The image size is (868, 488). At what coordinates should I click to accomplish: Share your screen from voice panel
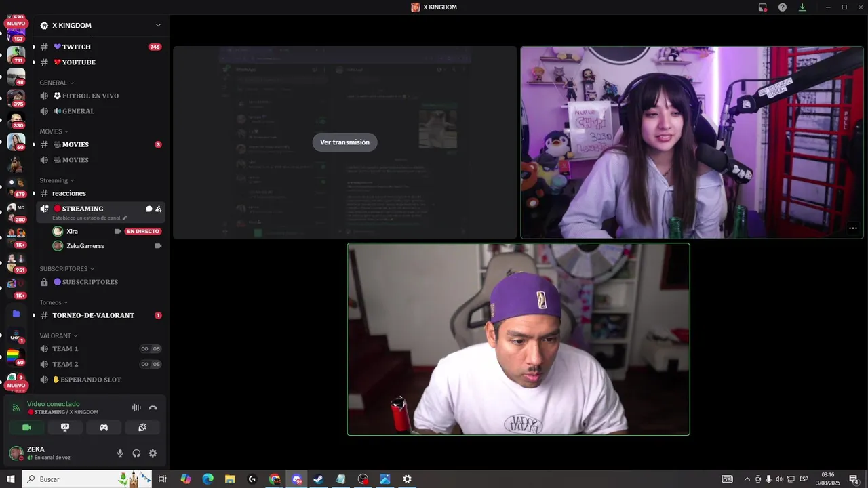click(65, 428)
